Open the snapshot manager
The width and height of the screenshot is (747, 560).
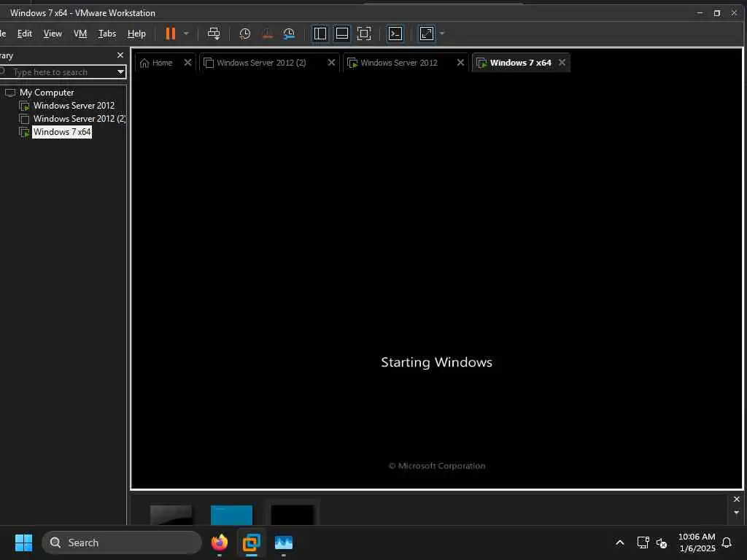[x=289, y=34]
